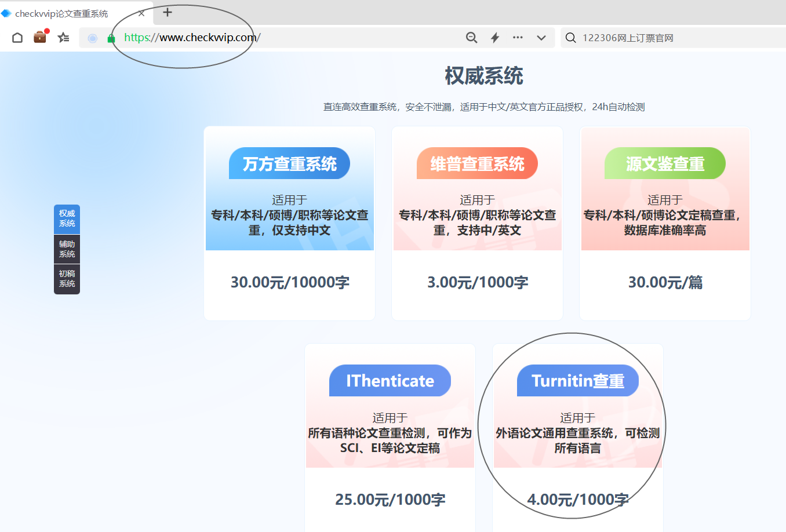Close the checkvvip tab
The image size is (786, 532).
coord(141,13)
